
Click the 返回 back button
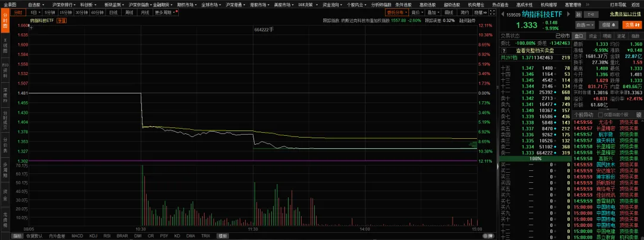[636, 5]
